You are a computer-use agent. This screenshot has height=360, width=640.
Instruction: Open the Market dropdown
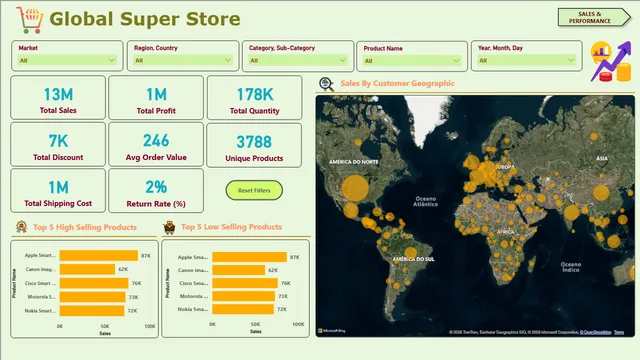point(67,60)
